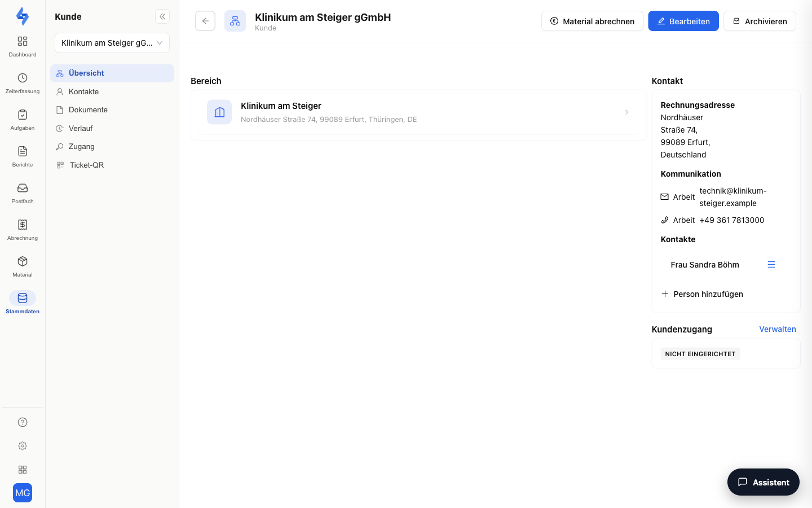The image size is (812, 508).
Task: Open the settings gear icon
Action: tap(23, 446)
